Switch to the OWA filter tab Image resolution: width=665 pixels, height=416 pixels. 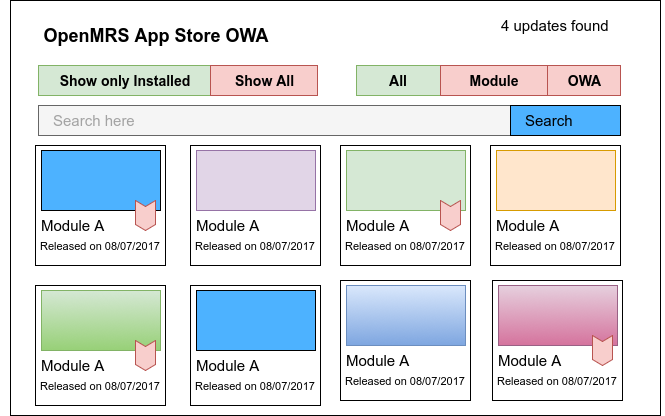click(584, 81)
